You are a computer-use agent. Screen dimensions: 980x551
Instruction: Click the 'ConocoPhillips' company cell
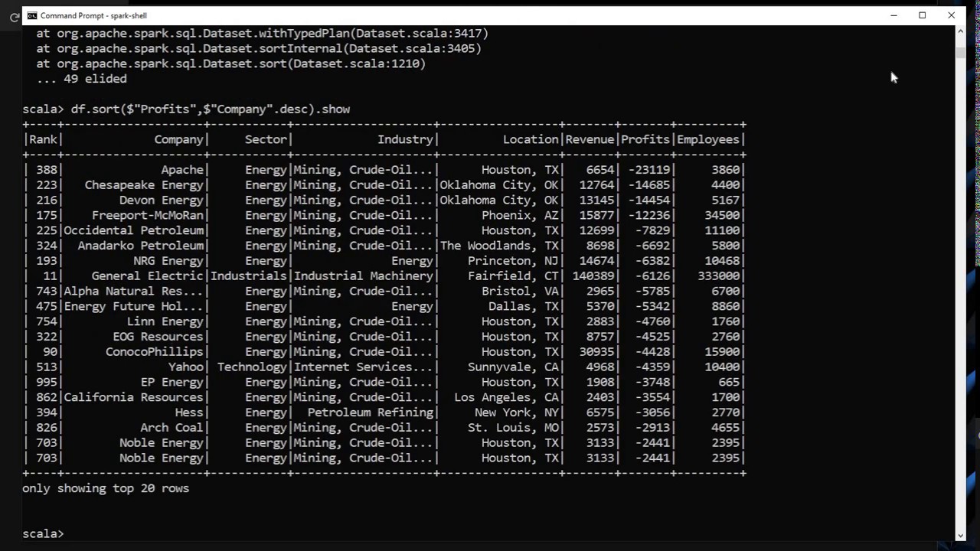[155, 352]
